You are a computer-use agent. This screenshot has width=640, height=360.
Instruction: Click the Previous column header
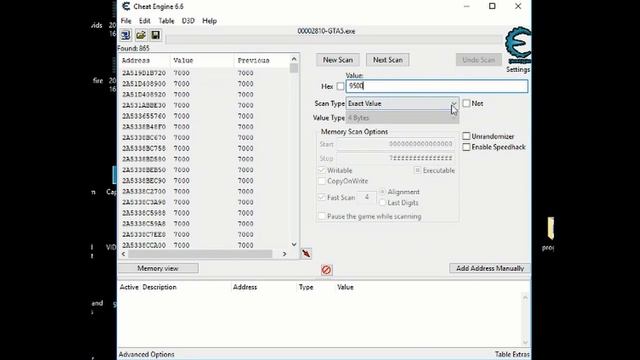(262, 60)
